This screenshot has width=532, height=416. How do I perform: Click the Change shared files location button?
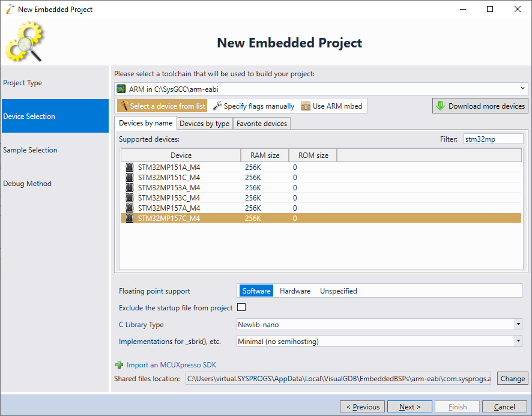512,378
